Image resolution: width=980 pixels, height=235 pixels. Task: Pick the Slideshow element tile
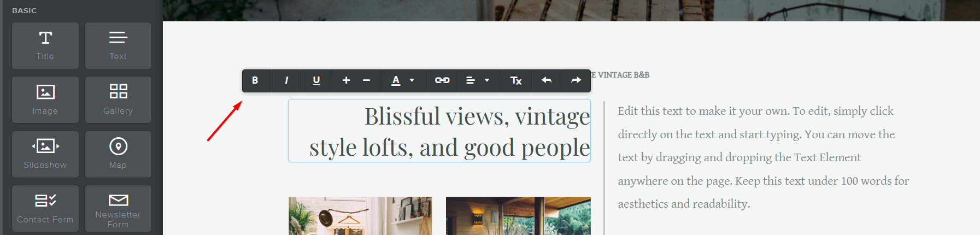pos(45,154)
